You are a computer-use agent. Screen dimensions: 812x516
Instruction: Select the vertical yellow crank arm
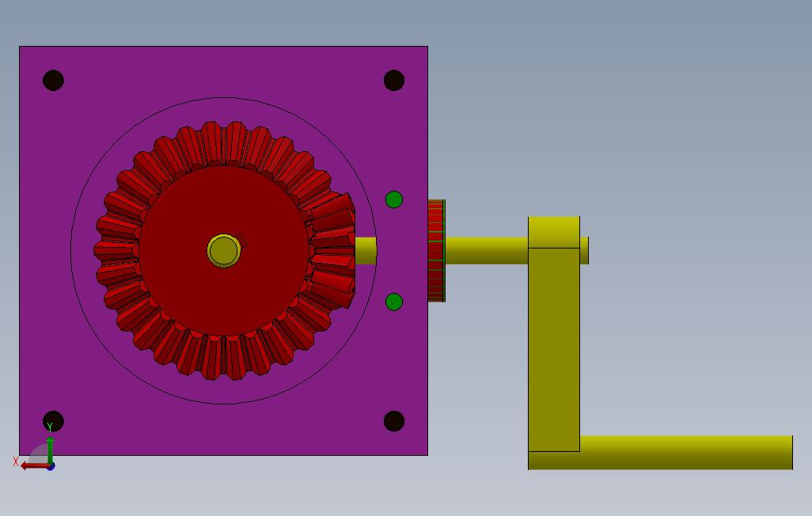click(554, 350)
